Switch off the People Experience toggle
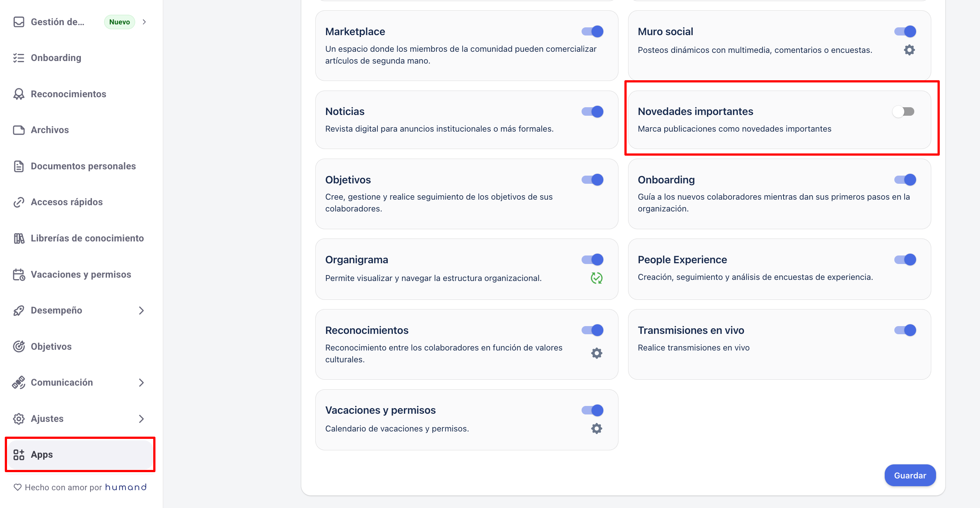The image size is (980, 508). [x=905, y=260]
